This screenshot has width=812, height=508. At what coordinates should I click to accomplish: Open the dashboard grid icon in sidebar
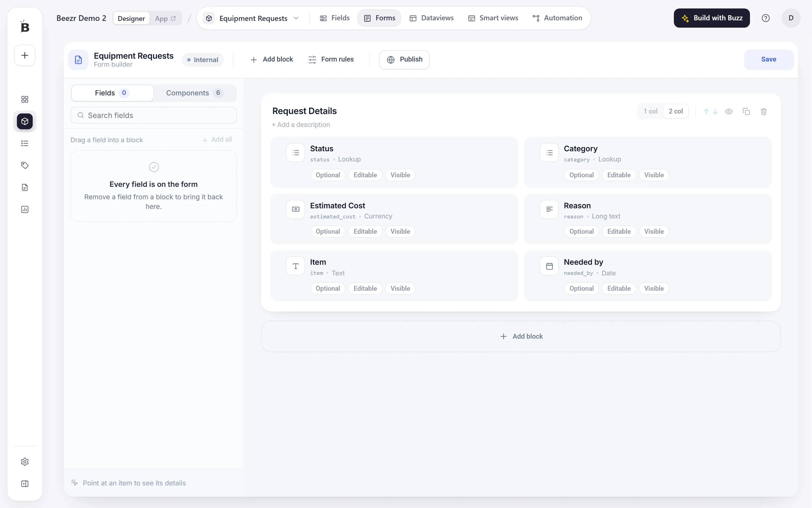click(25, 99)
